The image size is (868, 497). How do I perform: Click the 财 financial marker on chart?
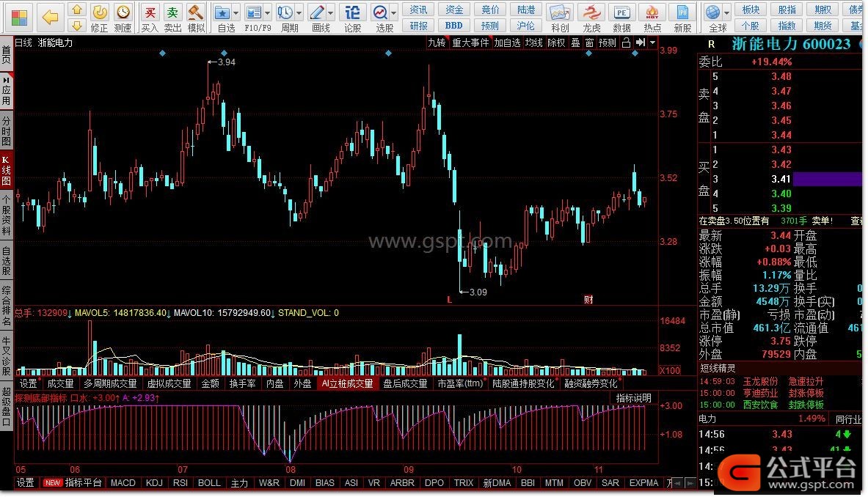588,300
